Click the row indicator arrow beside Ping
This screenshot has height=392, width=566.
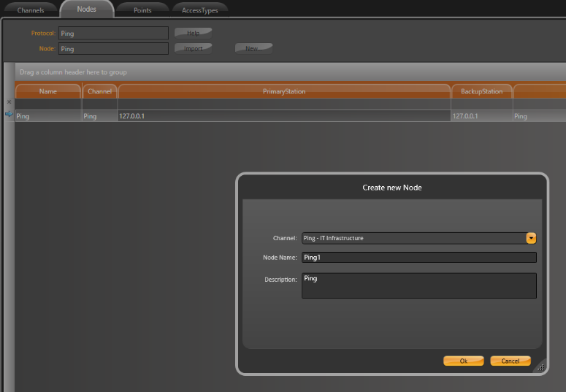(9, 115)
